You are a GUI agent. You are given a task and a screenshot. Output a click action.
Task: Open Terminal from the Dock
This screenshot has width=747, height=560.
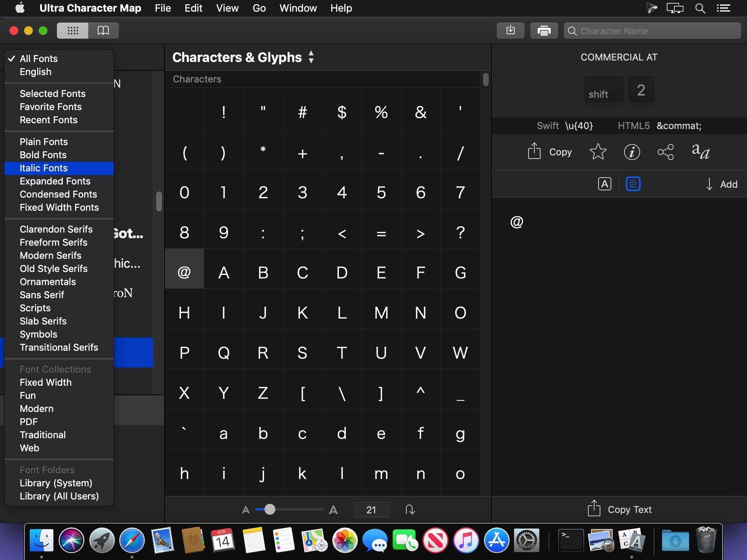pyautogui.click(x=571, y=540)
